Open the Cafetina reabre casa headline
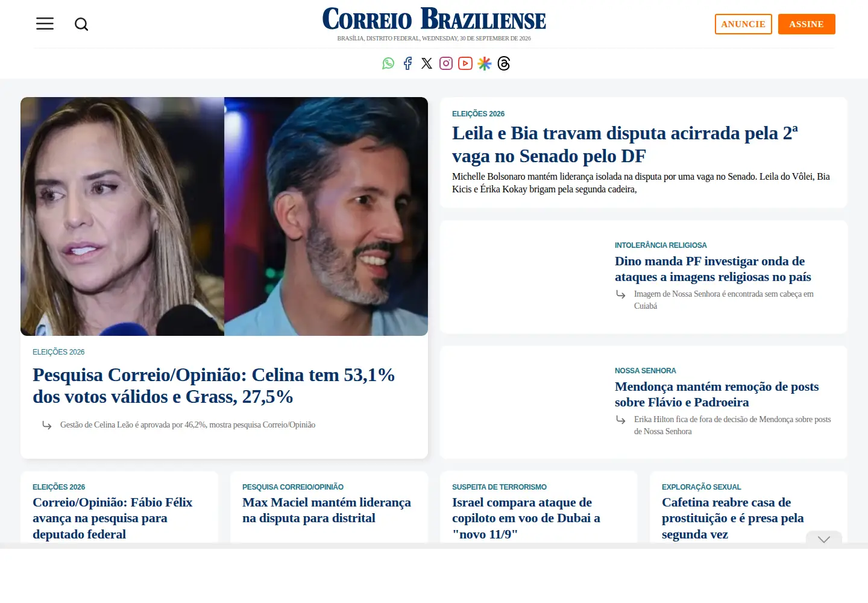 (733, 518)
